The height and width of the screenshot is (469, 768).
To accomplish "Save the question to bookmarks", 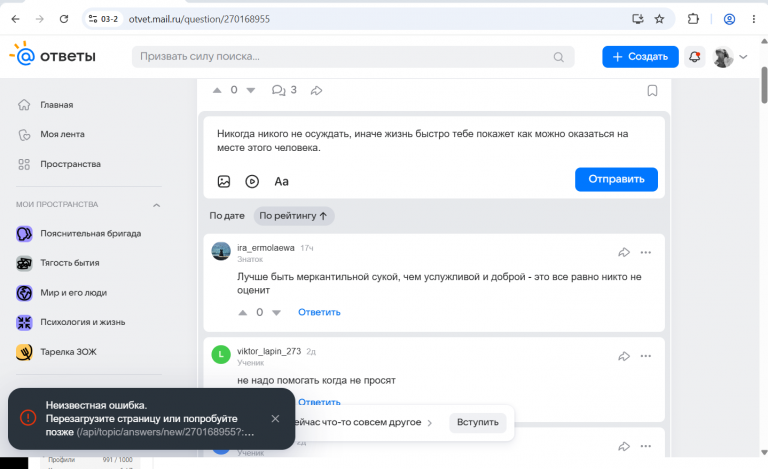I will coord(652,91).
